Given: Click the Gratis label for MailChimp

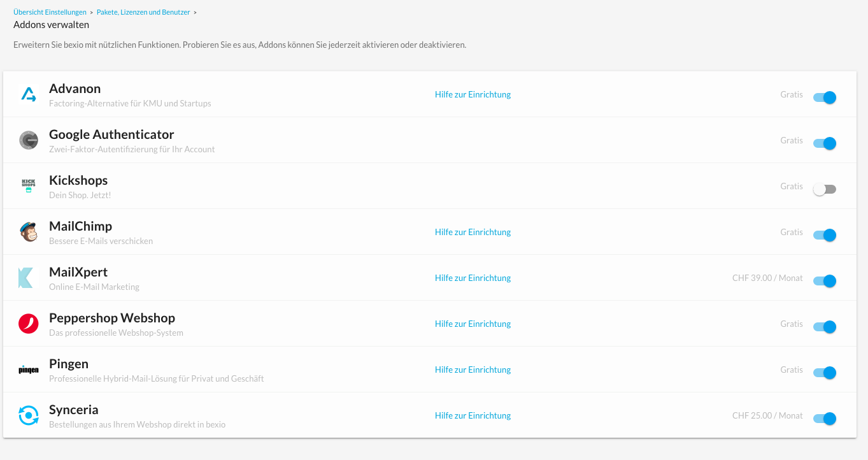Looking at the screenshot, I should coord(792,232).
